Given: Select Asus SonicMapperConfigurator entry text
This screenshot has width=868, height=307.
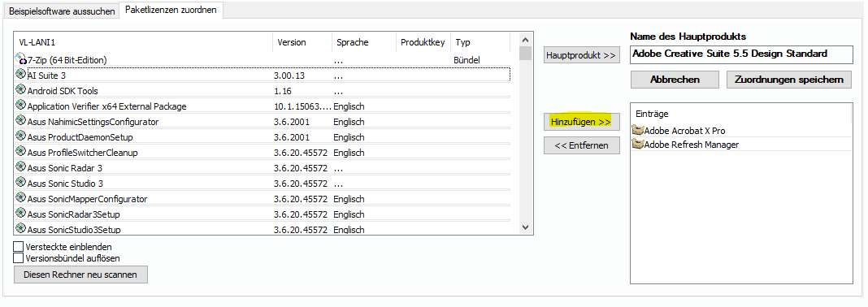Looking at the screenshot, I should click(x=88, y=199).
